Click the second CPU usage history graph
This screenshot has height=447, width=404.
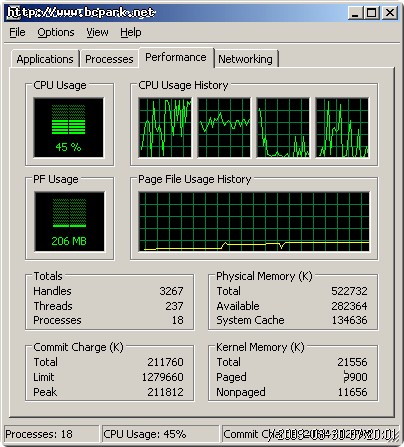point(224,127)
